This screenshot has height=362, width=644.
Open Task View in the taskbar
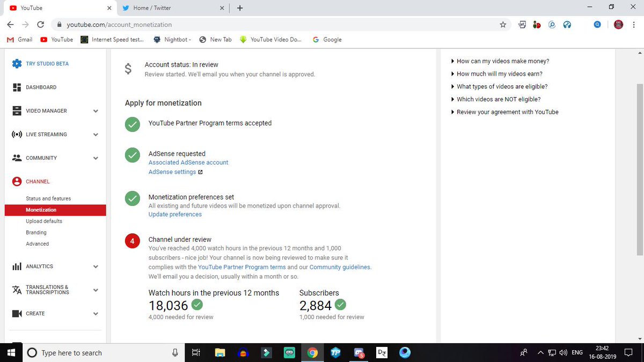(196, 352)
